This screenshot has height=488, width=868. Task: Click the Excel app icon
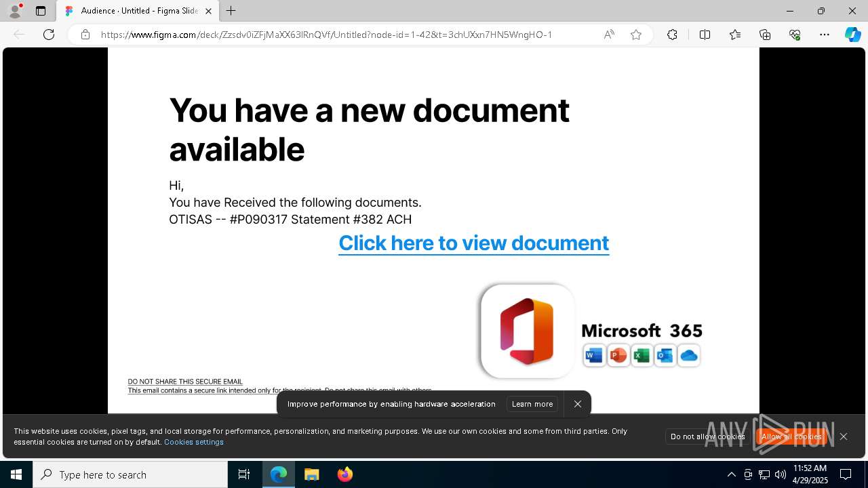(x=642, y=355)
